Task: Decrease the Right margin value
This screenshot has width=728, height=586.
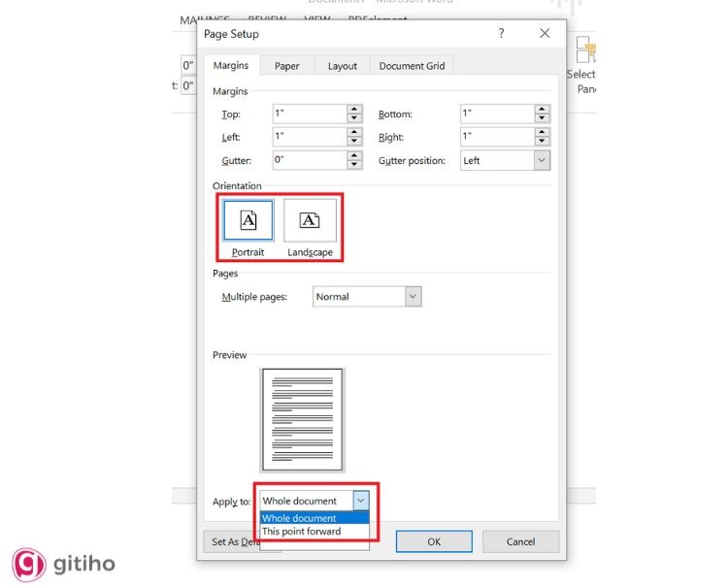Action: pos(542,141)
